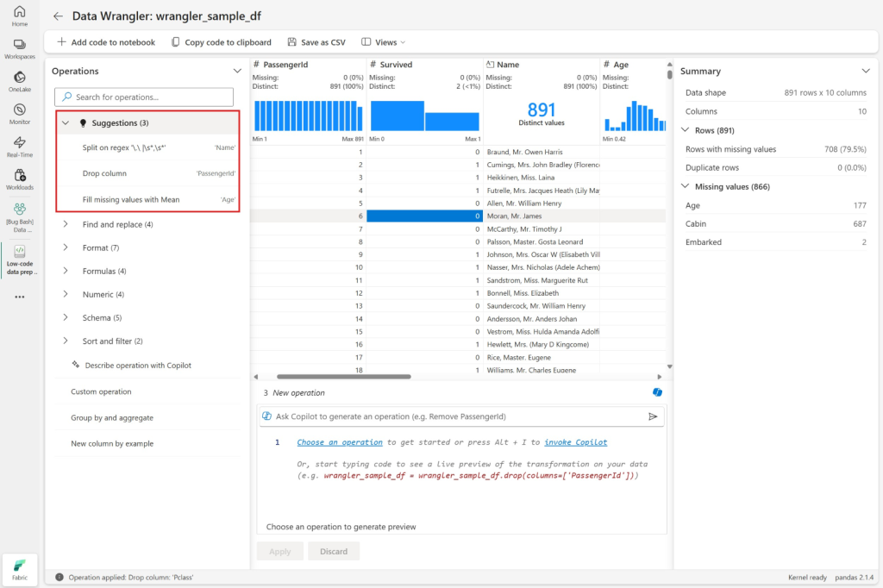The image size is (883, 588).
Task: Open the Views dropdown menu
Action: [x=384, y=42]
